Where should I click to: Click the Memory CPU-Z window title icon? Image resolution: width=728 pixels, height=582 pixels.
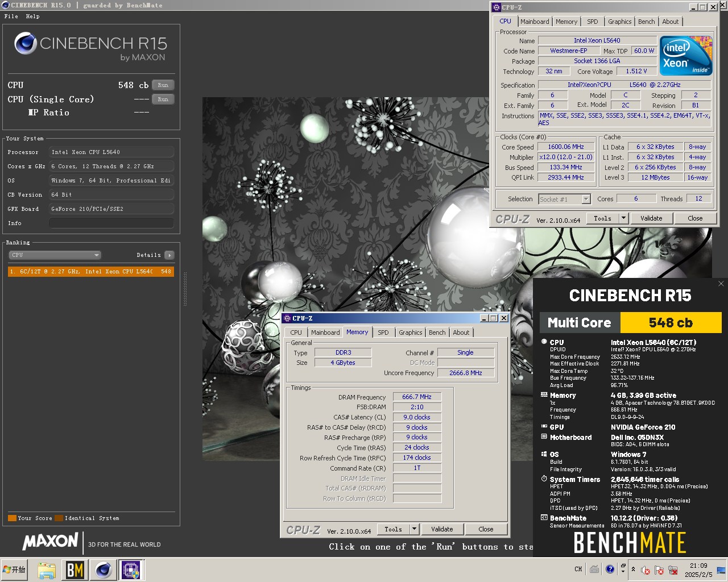(287, 318)
